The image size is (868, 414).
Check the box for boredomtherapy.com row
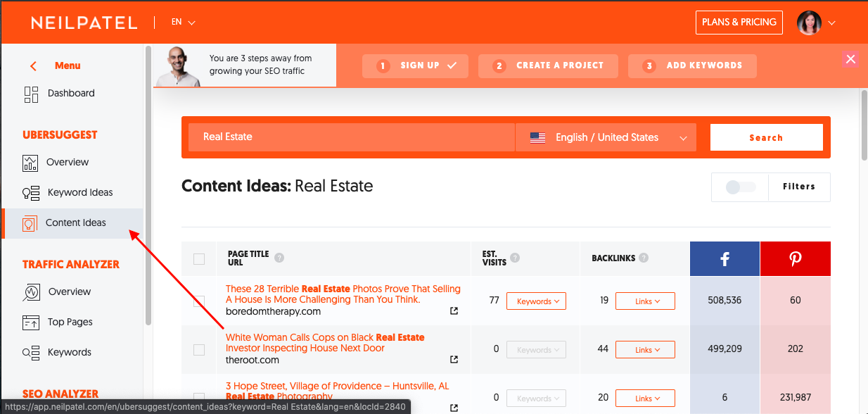click(x=199, y=301)
